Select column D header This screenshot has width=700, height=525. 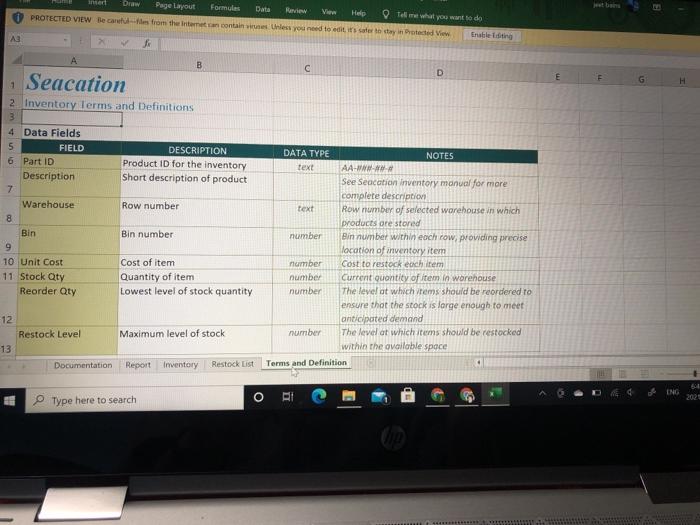[439, 72]
